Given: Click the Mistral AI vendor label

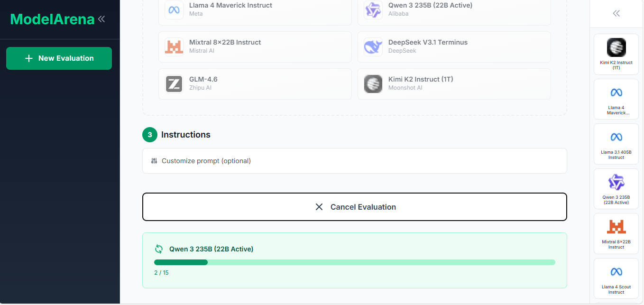Looking at the screenshot, I should (x=202, y=51).
